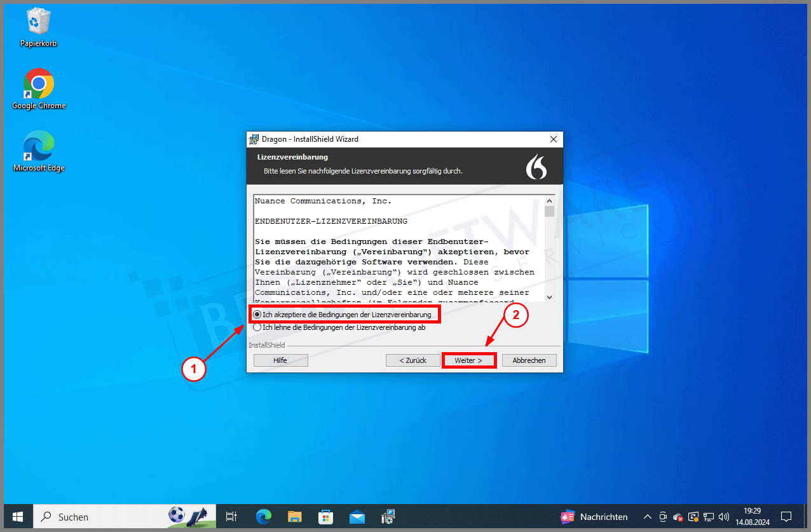The width and height of the screenshot is (811, 532).
Task: Select 'Ich akzeptiere die Bedingungen der Lizenzvereinbarung'
Action: point(257,314)
